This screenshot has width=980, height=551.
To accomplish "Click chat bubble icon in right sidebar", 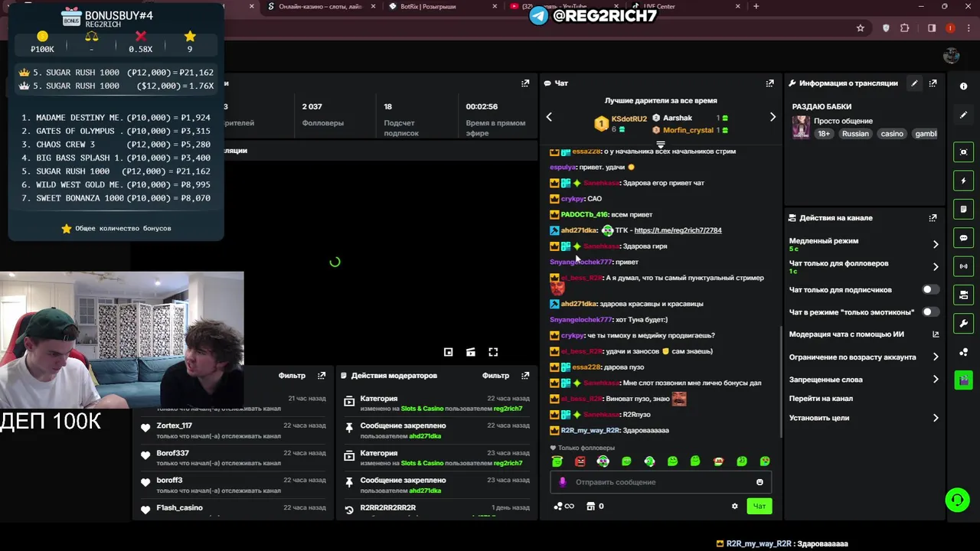I will [964, 238].
